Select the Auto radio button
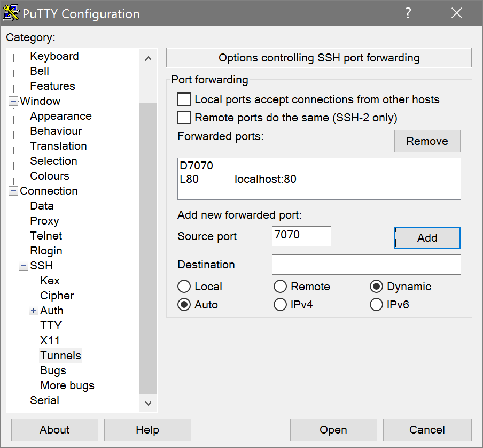 (184, 305)
